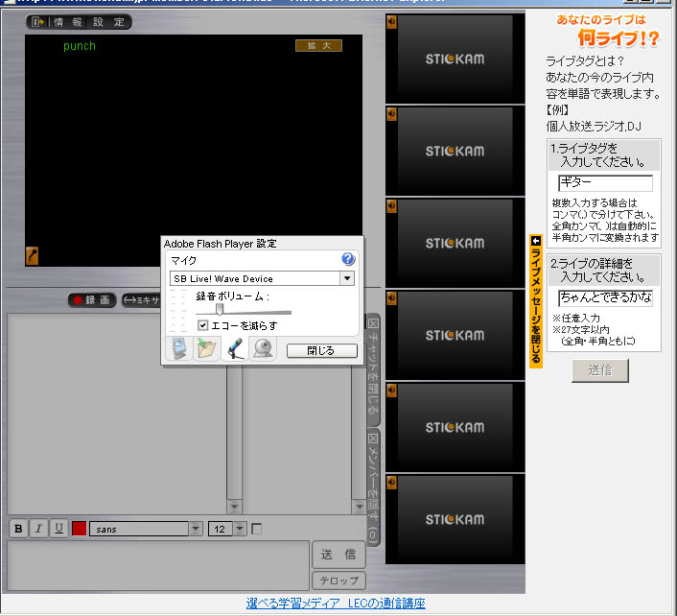
Task: Toggle italic chat formatting
Action: (38, 529)
